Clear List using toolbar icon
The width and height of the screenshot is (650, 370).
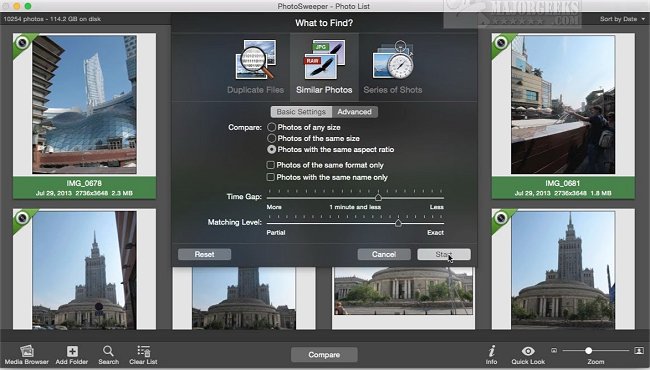143,351
